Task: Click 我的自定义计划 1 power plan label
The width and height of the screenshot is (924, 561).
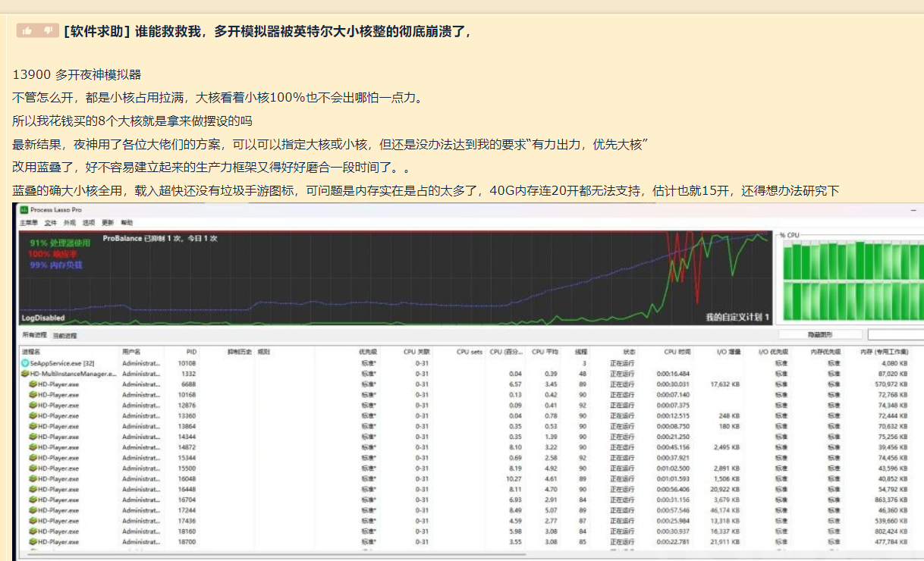Action: (x=737, y=317)
